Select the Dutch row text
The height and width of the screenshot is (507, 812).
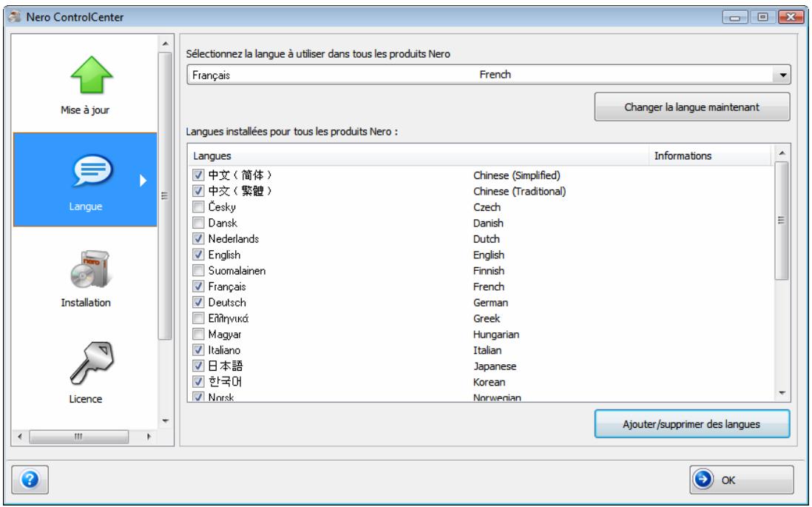[x=487, y=239]
